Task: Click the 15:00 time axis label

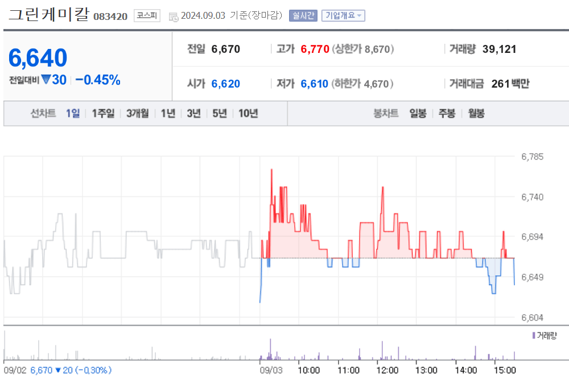Action: (505, 370)
